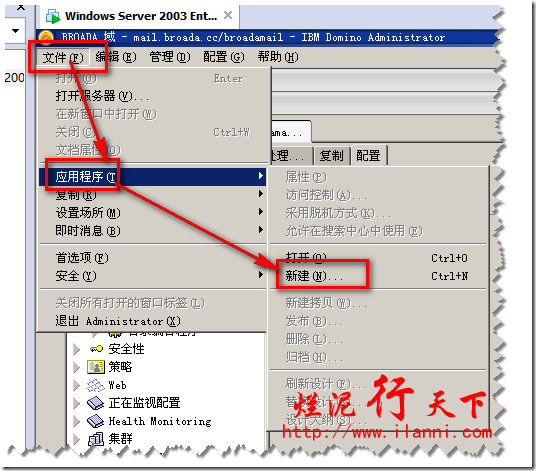Click the Health Monitoring book icon

[x=95, y=421]
